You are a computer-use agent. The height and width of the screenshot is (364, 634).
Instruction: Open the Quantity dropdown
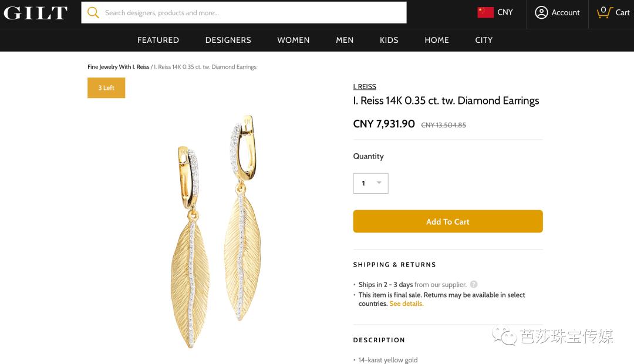[x=370, y=183]
